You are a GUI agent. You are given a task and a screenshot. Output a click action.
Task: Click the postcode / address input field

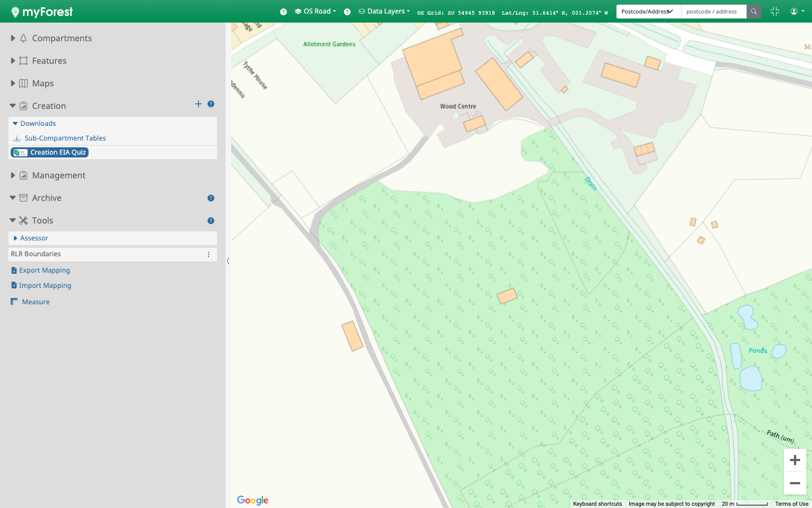point(713,11)
